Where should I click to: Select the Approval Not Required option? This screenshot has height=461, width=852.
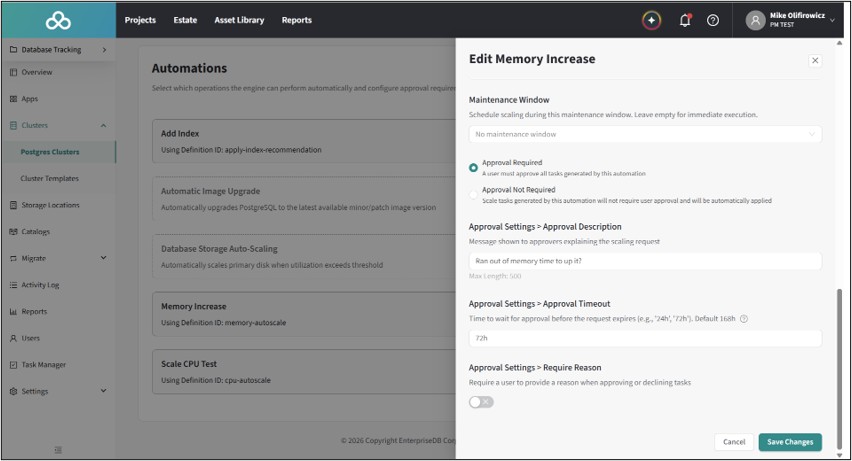click(x=473, y=195)
